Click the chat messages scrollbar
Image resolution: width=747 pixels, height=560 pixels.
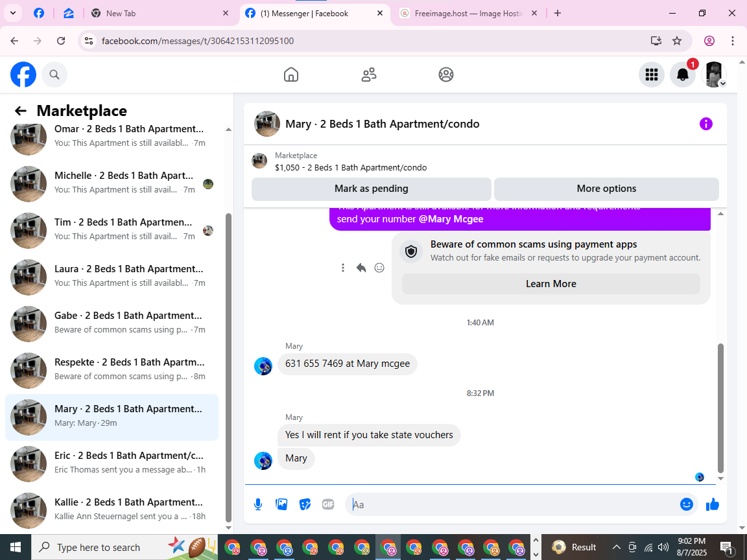coord(720,408)
